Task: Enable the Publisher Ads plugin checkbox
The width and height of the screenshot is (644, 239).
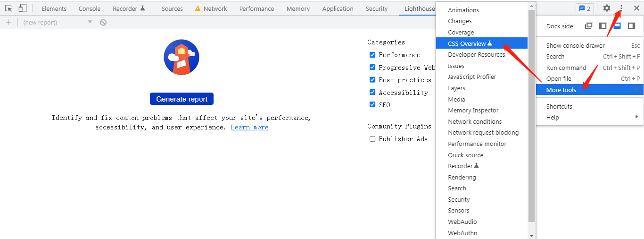Action: (x=372, y=139)
